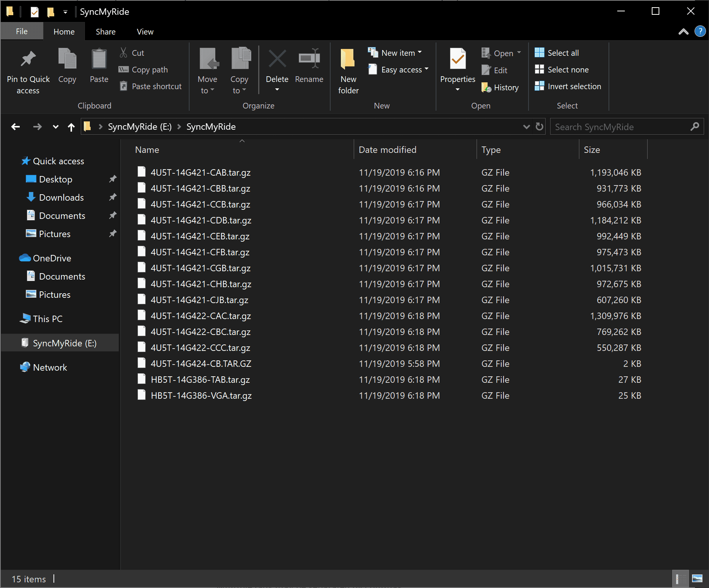Click the Edit ribbon button
This screenshot has width=709, height=588.
click(494, 70)
